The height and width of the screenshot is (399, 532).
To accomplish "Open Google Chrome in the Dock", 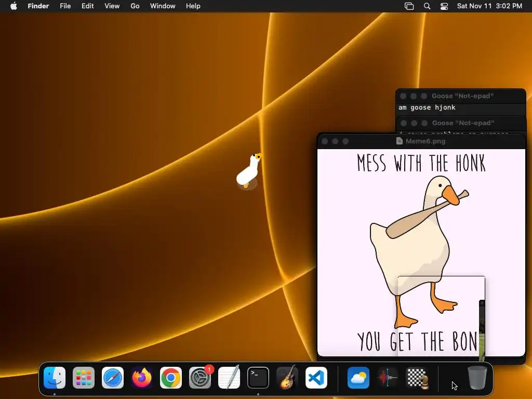I will [x=170, y=378].
